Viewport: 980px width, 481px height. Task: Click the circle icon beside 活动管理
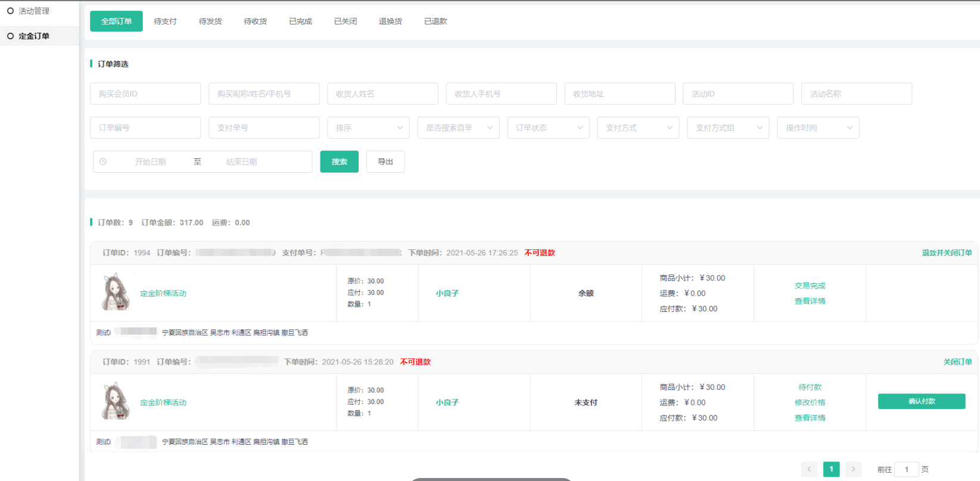[x=10, y=11]
